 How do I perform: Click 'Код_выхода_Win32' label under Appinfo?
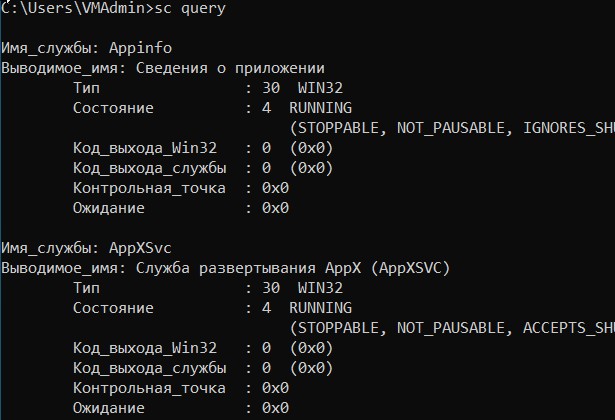(x=145, y=148)
